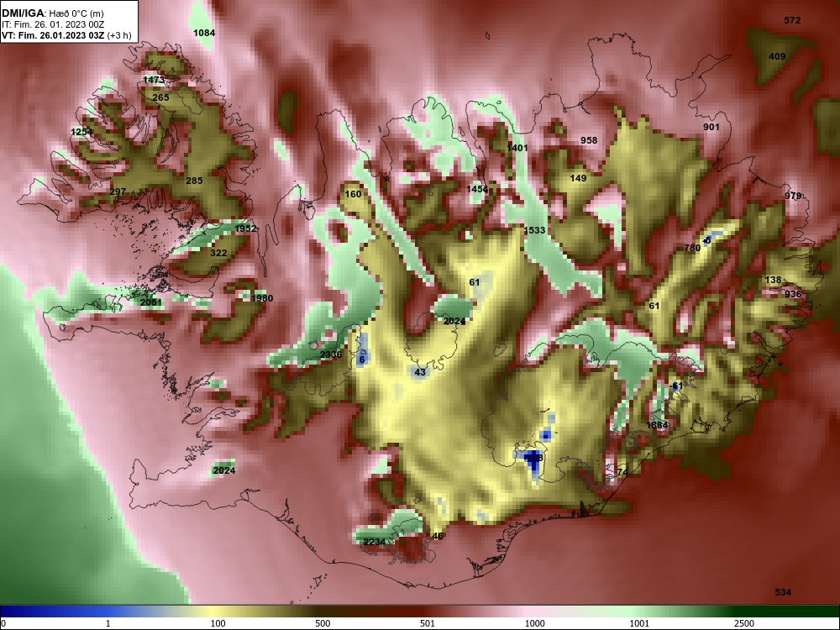
Task: Click the 138 value label
Action: [x=773, y=281]
